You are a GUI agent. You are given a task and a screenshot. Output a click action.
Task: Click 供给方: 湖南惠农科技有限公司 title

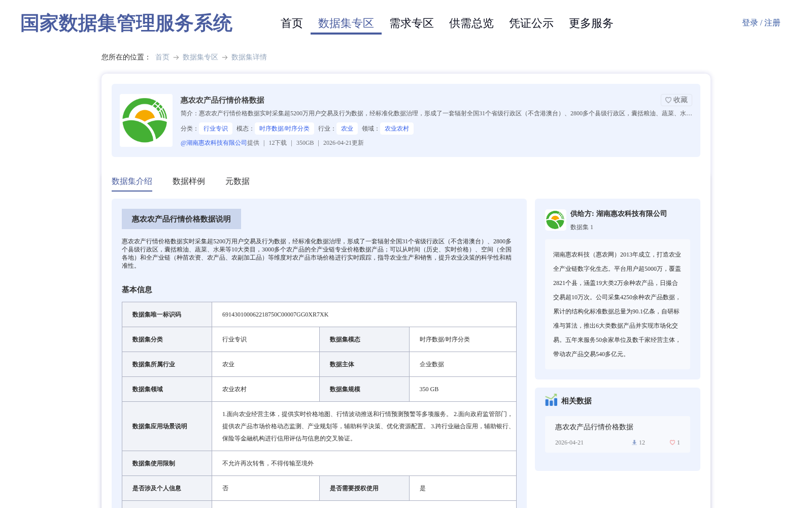coord(619,214)
